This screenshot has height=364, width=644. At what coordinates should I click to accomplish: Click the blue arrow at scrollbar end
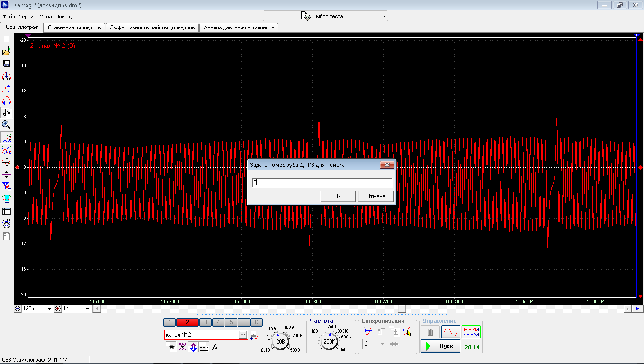[x=637, y=309]
